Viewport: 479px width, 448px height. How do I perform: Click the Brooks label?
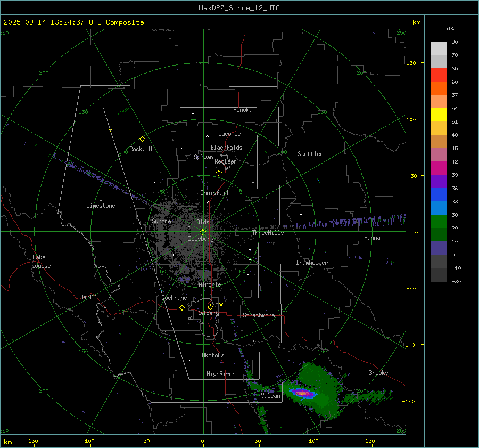point(378,373)
